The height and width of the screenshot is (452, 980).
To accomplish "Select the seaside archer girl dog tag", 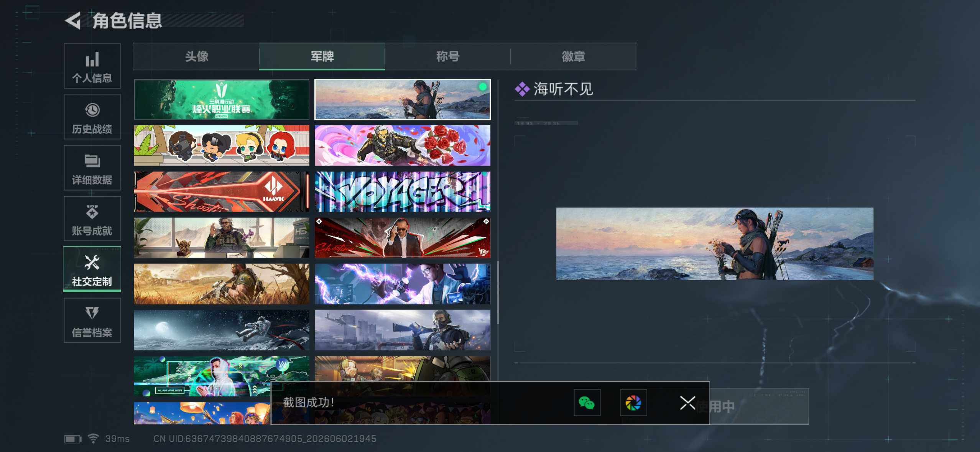I will click(403, 100).
